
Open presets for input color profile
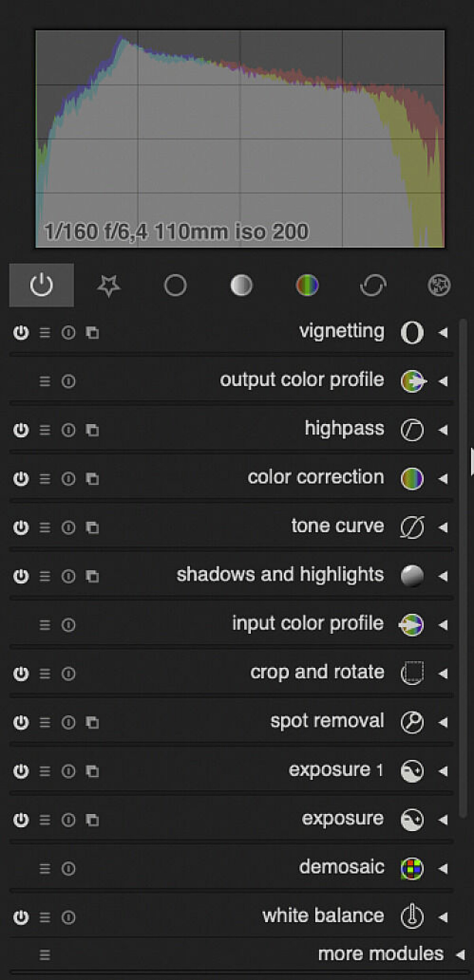pyautogui.click(x=45, y=625)
